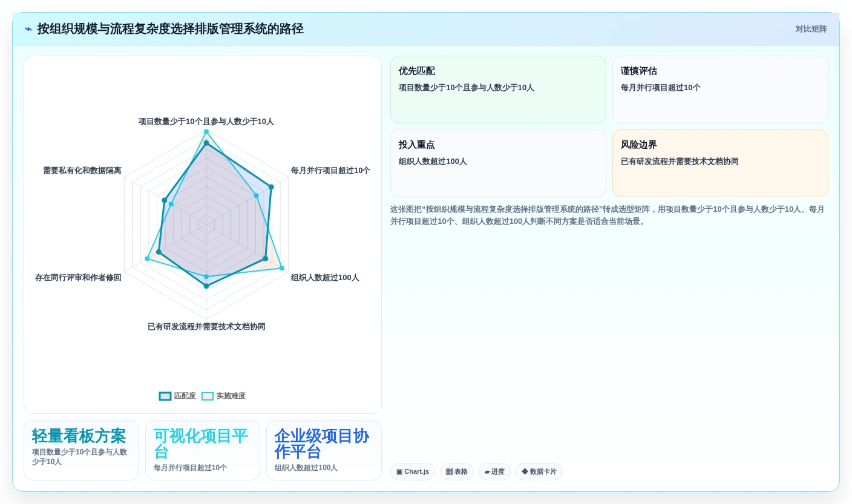Click the lightning icon beside the title
This screenshot has width=852, height=504.
[28, 29]
